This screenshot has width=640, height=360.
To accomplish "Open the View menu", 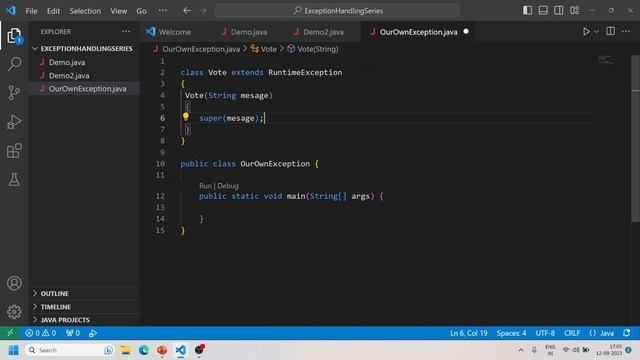I will [118, 11].
